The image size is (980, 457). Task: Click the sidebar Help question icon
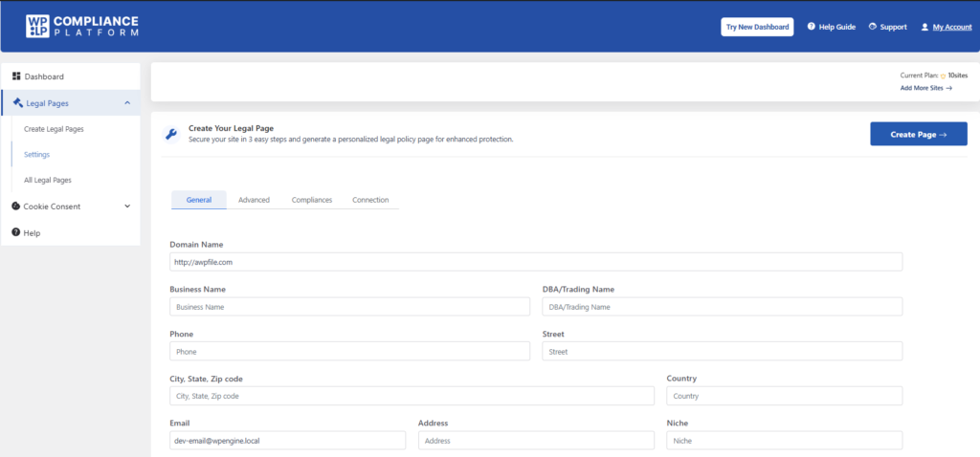coord(15,232)
